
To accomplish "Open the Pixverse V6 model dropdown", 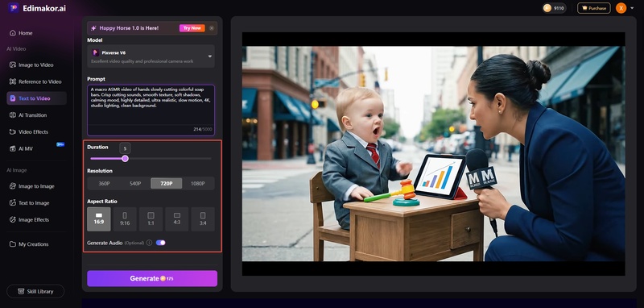I will click(x=151, y=56).
